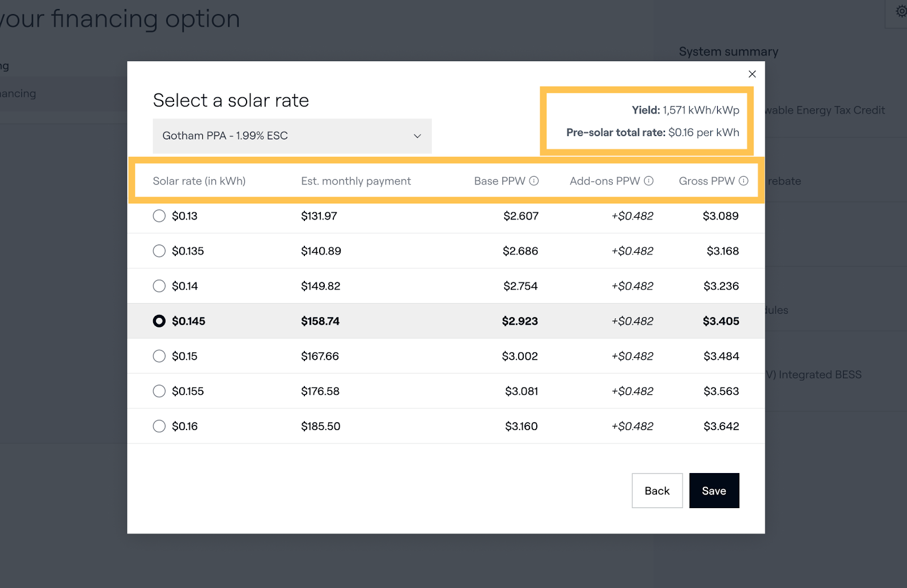Choose the $0.135 rate radio button
Screen dimensions: 907x588
click(x=159, y=251)
